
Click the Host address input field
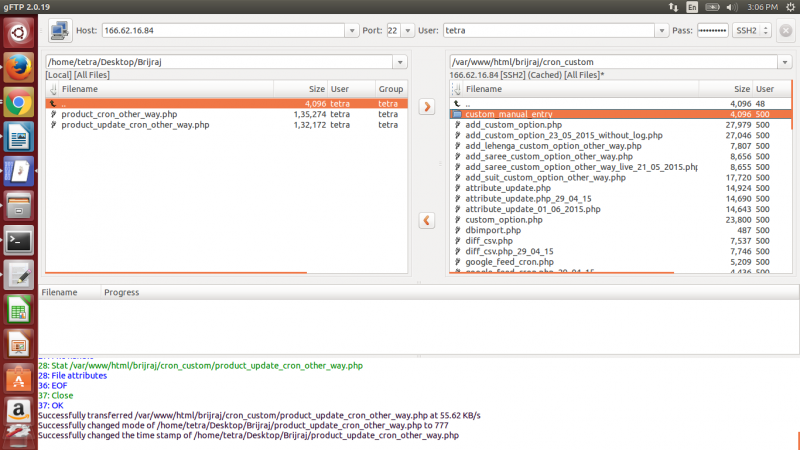point(223,31)
